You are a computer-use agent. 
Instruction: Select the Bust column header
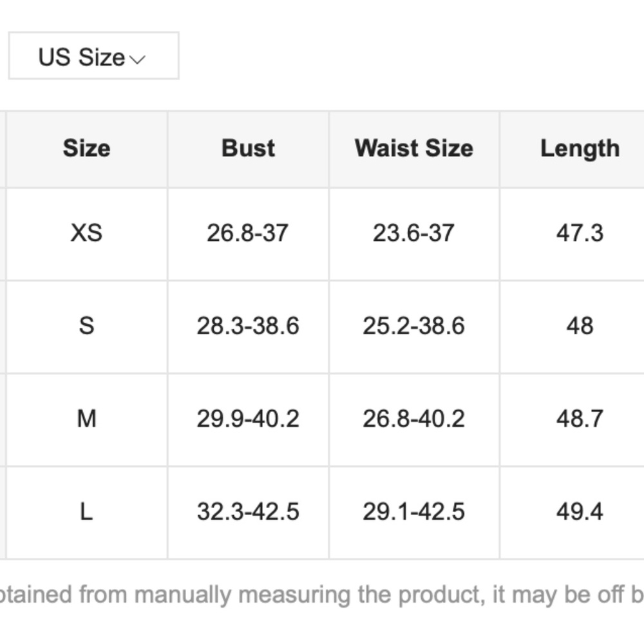[248, 148]
